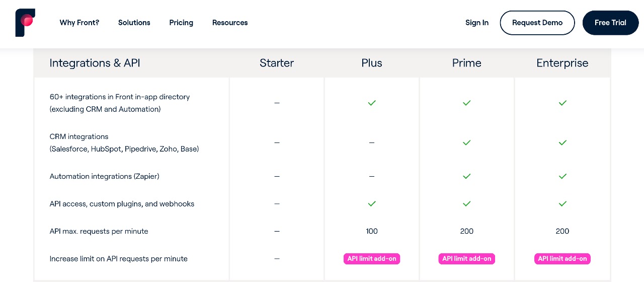
Task: Click the Prime plan API limit add-on badge
Action: click(x=467, y=259)
